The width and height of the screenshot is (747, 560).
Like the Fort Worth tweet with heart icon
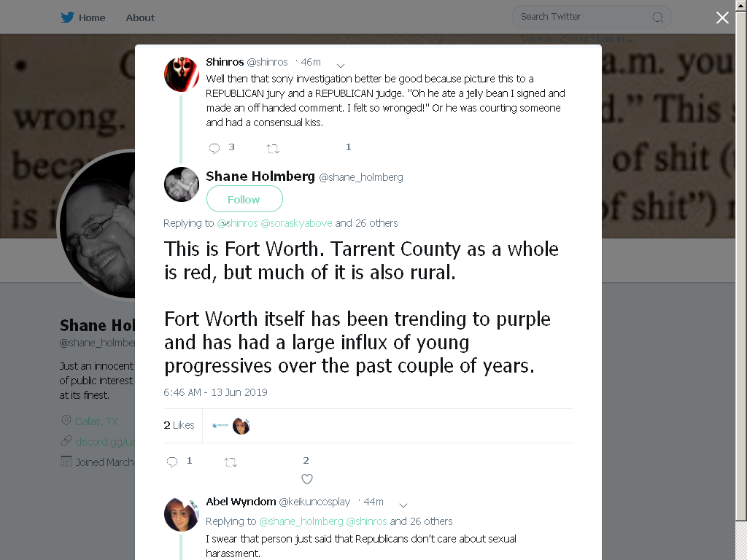tap(307, 479)
